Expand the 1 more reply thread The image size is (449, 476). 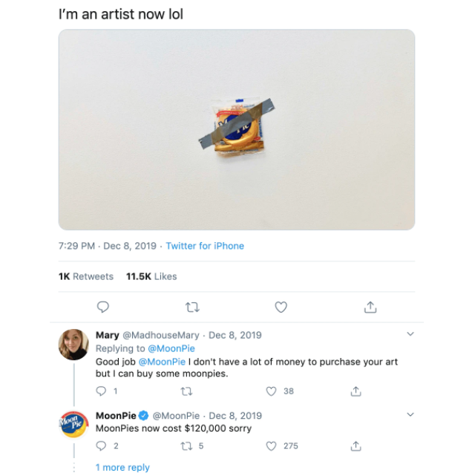coord(122,467)
